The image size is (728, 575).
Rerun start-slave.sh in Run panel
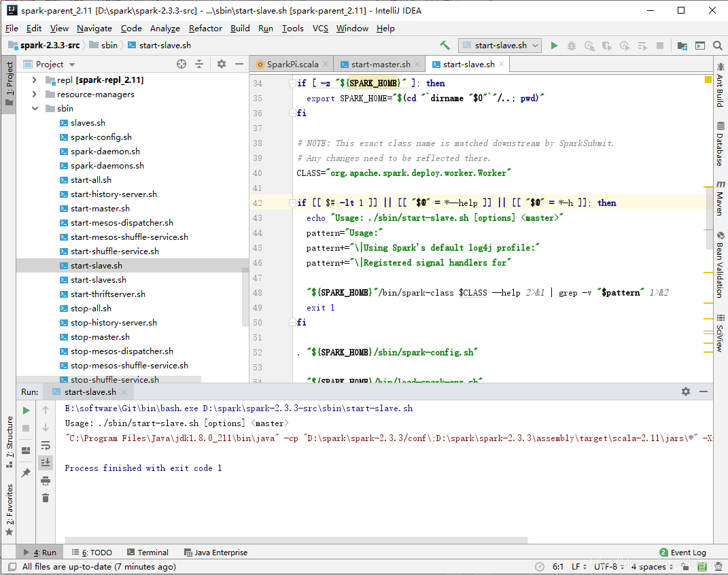point(27,411)
